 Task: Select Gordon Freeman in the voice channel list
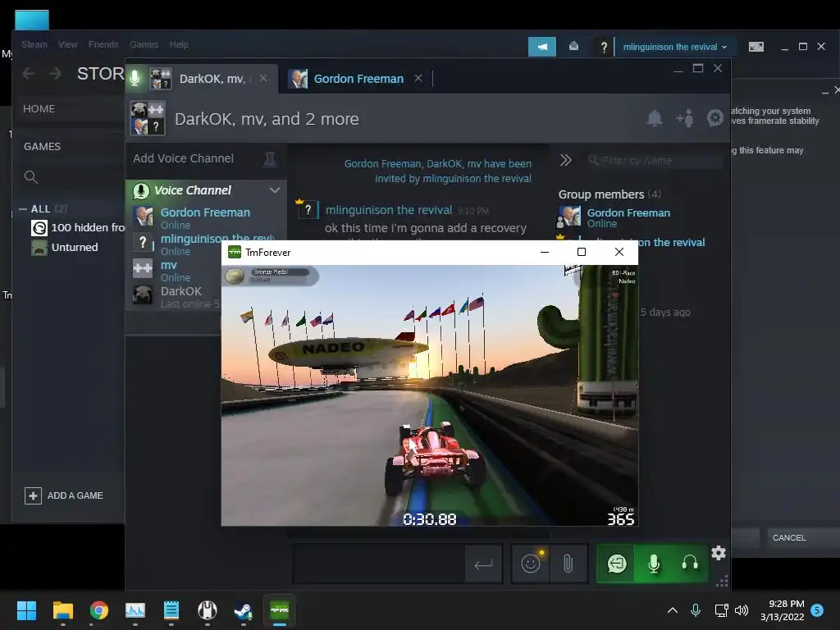[206, 217]
